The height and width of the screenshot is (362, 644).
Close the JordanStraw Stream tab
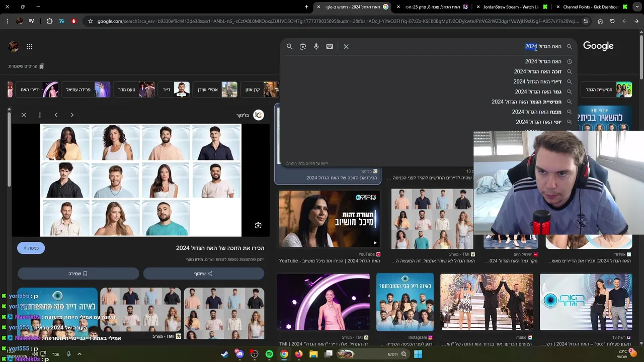point(478,7)
